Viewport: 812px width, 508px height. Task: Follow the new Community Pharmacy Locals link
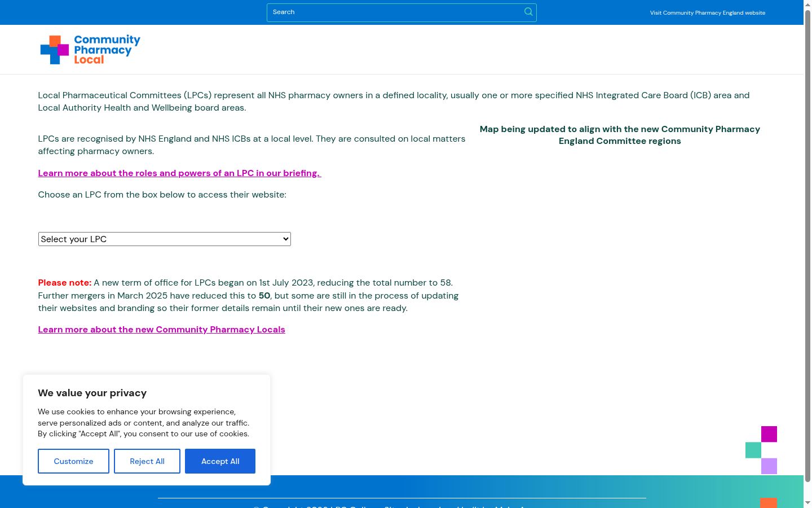coord(161,330)
